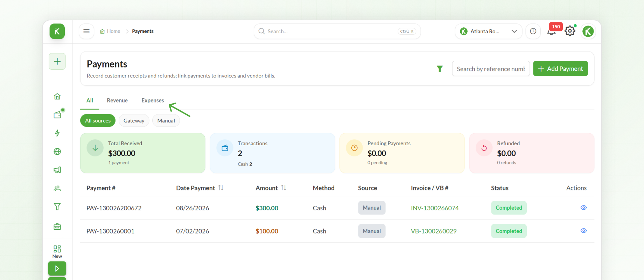
Task: Switch to the All tab
Action: click(x=90, y=100)
